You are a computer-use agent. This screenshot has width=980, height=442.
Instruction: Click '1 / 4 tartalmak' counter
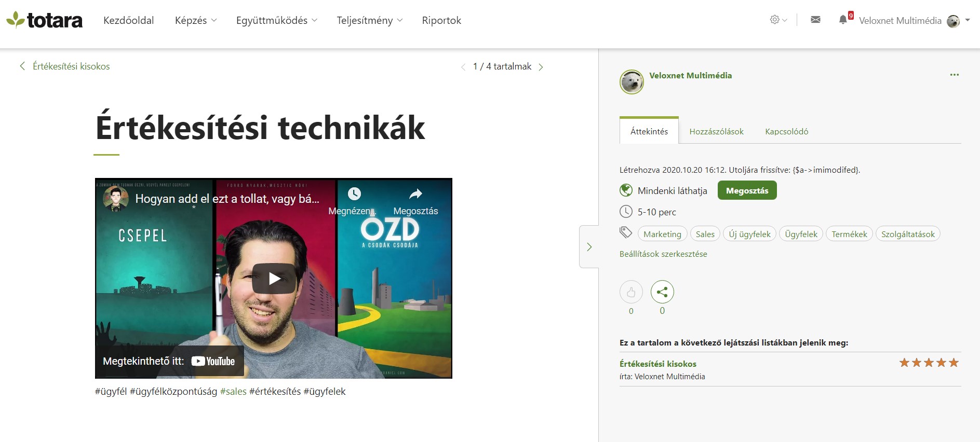502,66
